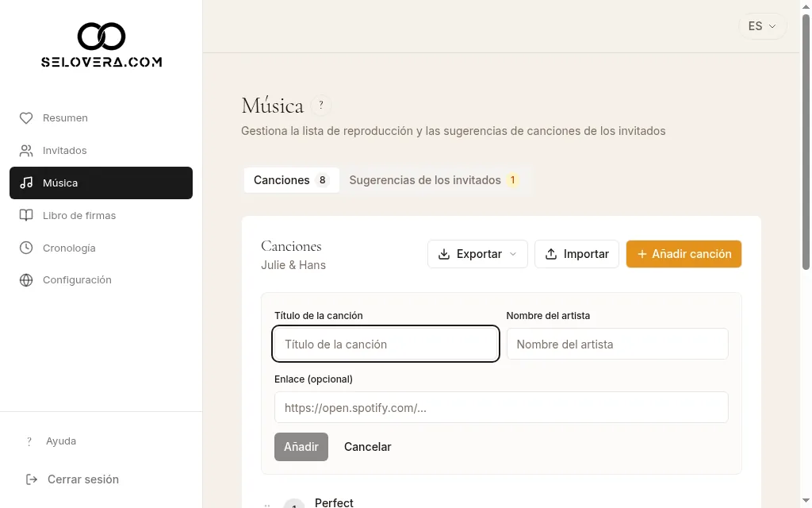Click the song title Perfect
The image size is (812, 508).
click(x=334, y=502)
